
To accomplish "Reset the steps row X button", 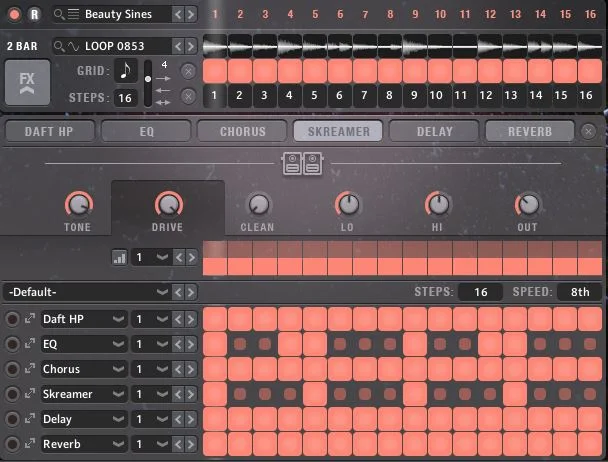I will tap(188, 96).
